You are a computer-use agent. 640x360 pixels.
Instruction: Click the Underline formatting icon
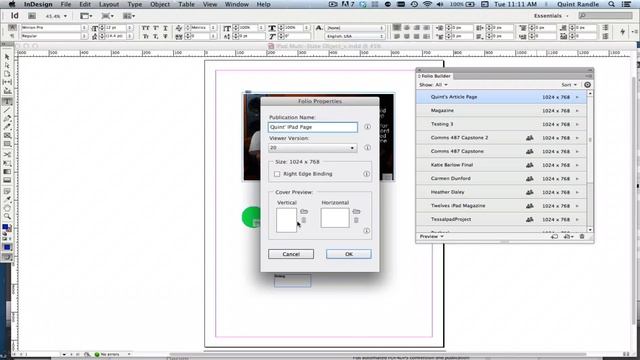click(x=165, y=28)
